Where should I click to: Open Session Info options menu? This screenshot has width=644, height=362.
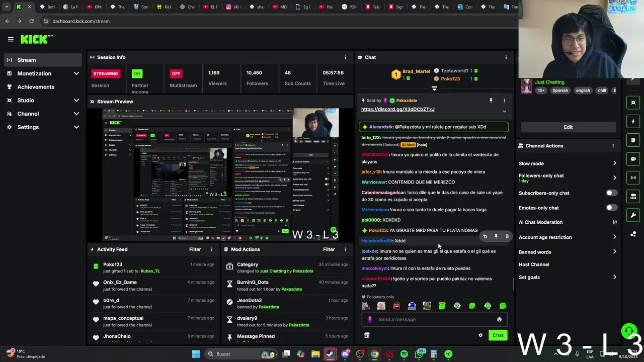tap(345, 57)
